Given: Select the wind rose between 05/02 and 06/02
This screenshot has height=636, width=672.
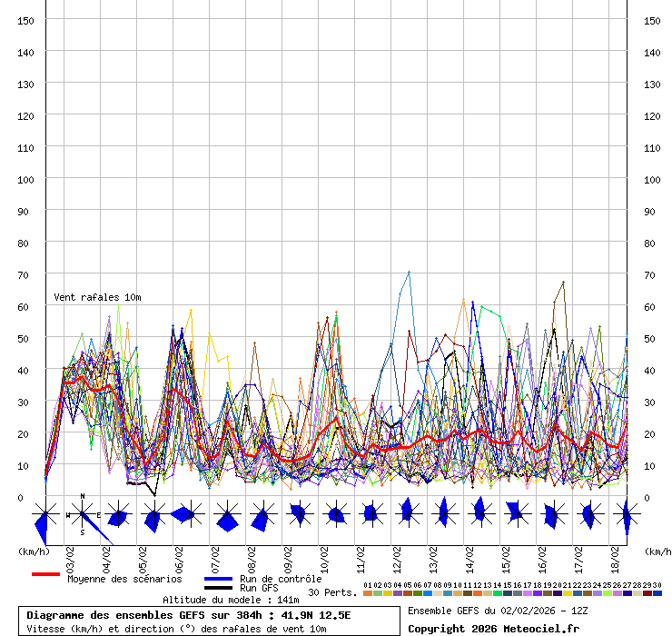Looking at the screenshot, I should (153, 517).
